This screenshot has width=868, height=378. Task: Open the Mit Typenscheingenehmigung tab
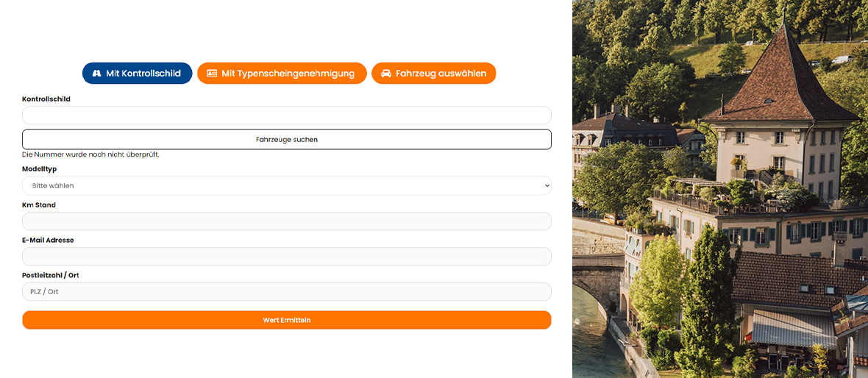tap(282, 73)
